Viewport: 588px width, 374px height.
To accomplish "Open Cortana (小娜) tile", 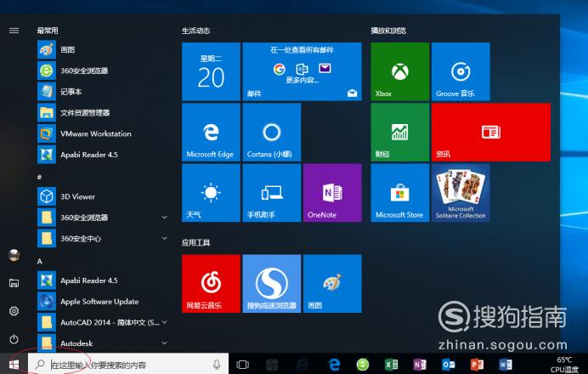I will [272, 133].
